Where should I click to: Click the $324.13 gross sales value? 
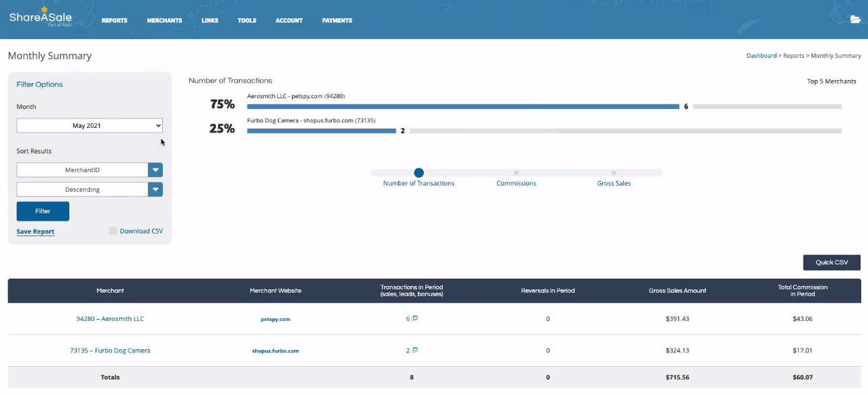coord(677,351)
